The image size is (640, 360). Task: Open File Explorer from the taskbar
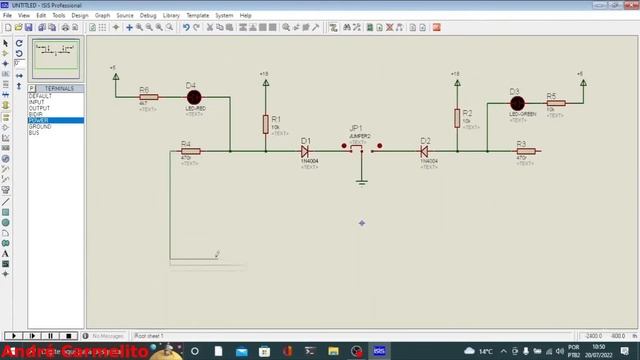333,351
